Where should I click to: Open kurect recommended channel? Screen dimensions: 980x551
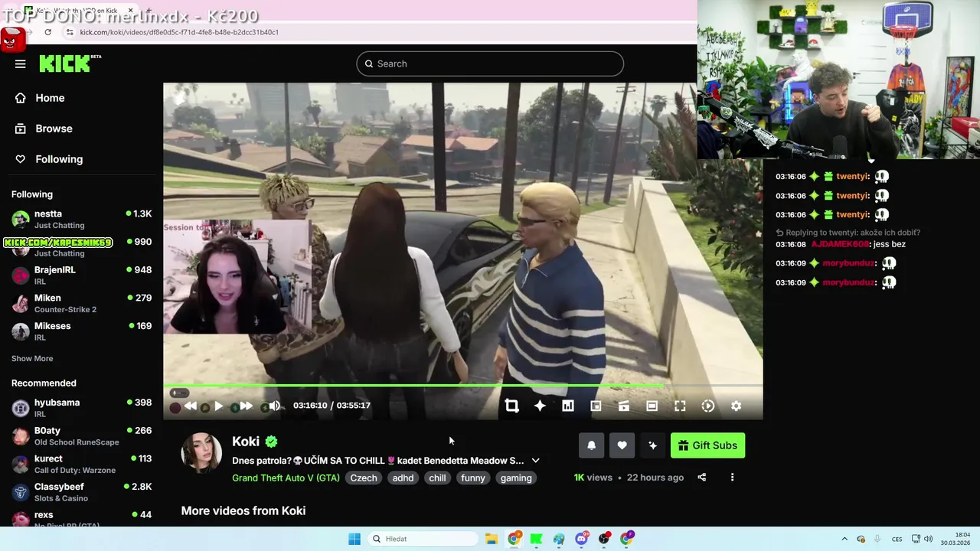pyautogui.click(x=81, y=464)
